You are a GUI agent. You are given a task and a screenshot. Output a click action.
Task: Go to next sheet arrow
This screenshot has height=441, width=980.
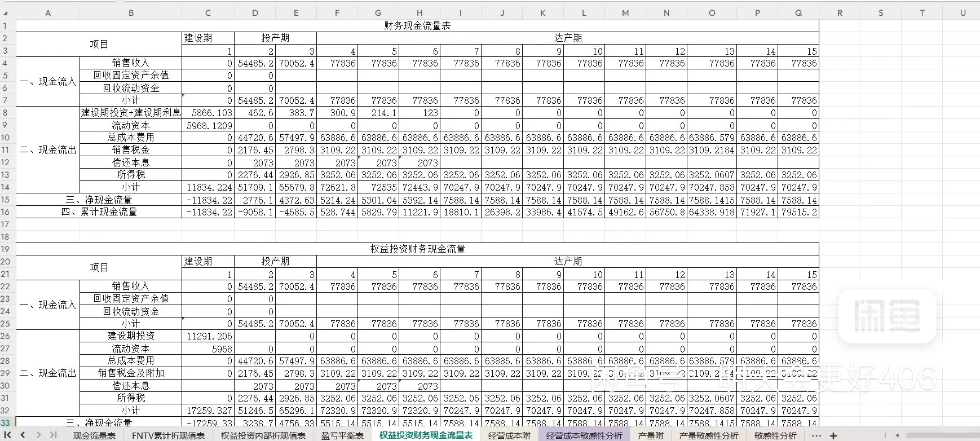coord(38,435)
